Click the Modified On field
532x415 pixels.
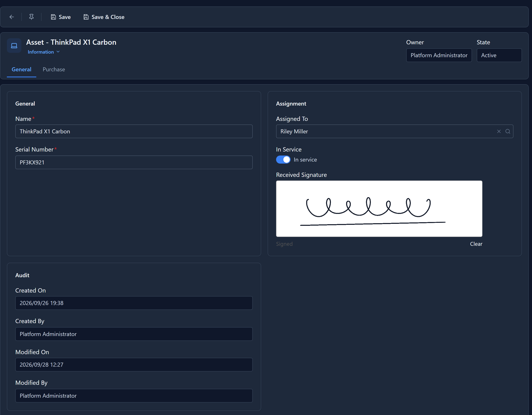pyautogui.click(x=134, y=365)
